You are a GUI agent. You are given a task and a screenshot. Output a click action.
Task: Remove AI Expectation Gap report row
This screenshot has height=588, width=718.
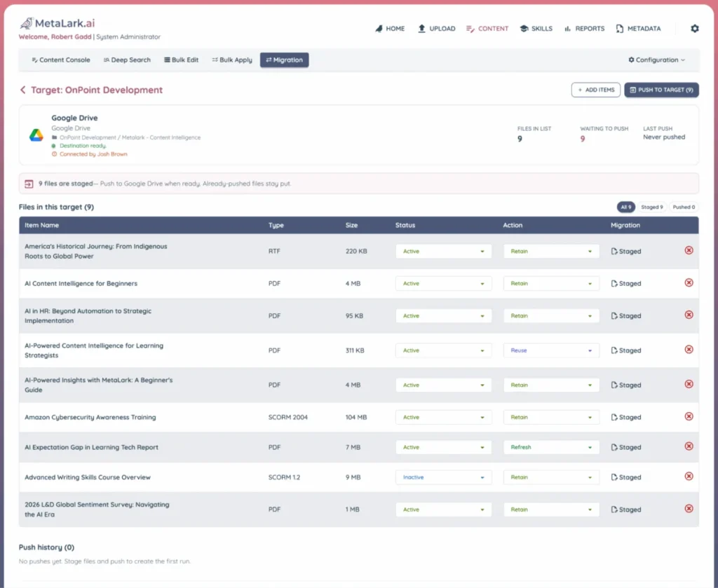689,446
